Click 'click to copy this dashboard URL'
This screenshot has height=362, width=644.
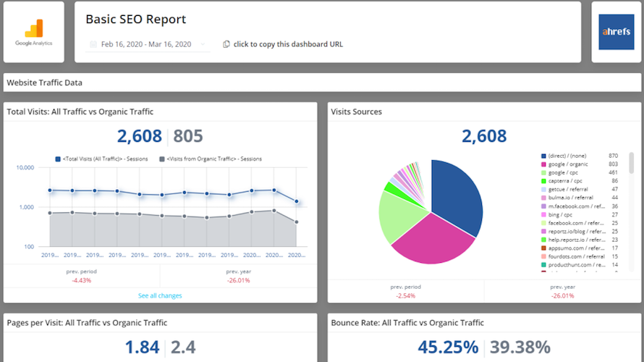tap(288, 44)
